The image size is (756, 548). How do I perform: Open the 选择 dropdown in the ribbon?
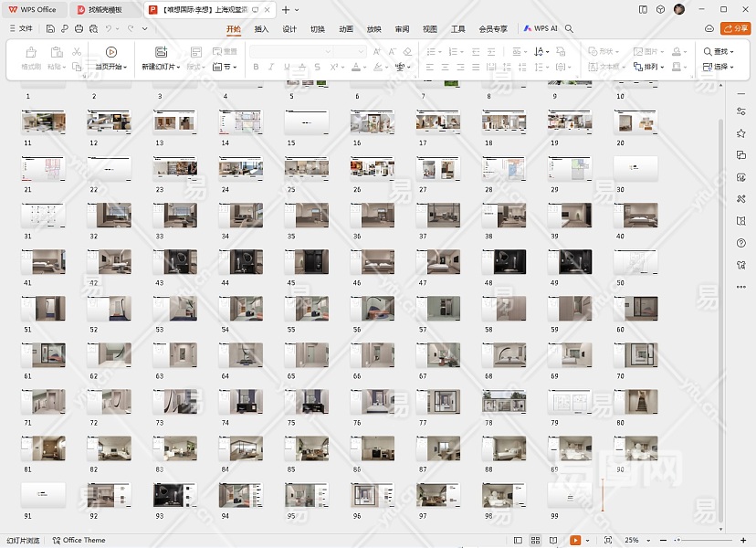tap(721, 67)
